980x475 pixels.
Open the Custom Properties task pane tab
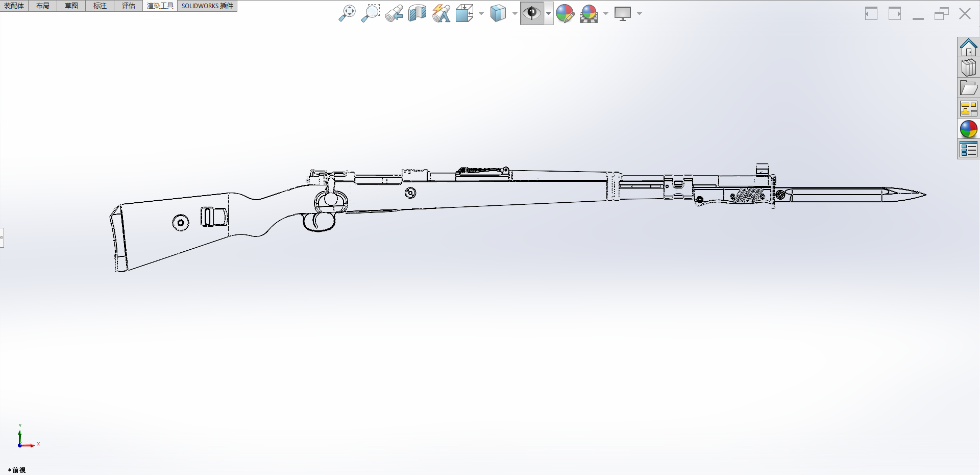click(968, 150)
